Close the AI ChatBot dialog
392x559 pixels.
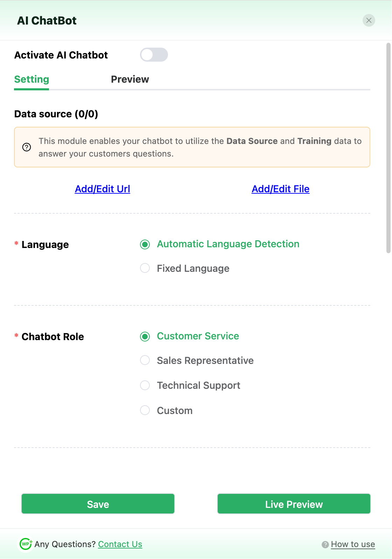pos(369,20)
